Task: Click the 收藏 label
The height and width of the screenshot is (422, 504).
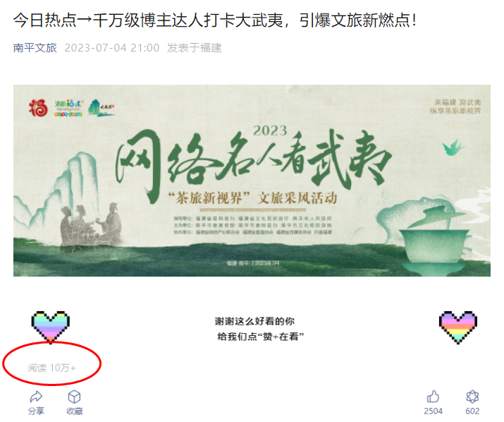Action: [75, 411]
